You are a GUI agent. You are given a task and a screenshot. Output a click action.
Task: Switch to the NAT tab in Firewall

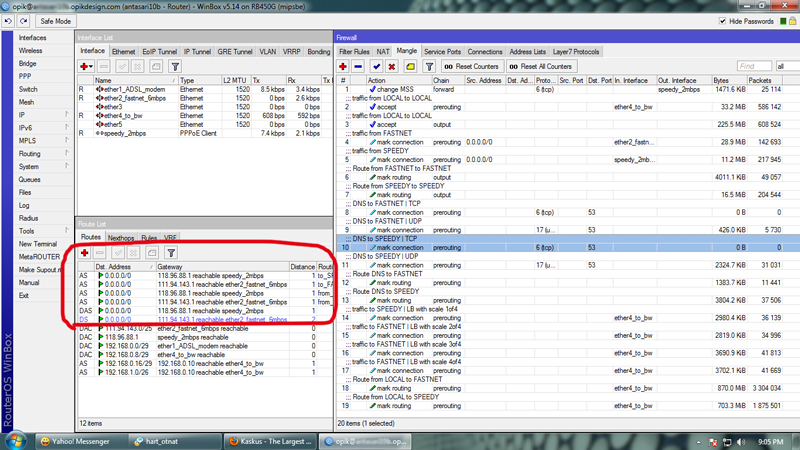coord(383,51)
